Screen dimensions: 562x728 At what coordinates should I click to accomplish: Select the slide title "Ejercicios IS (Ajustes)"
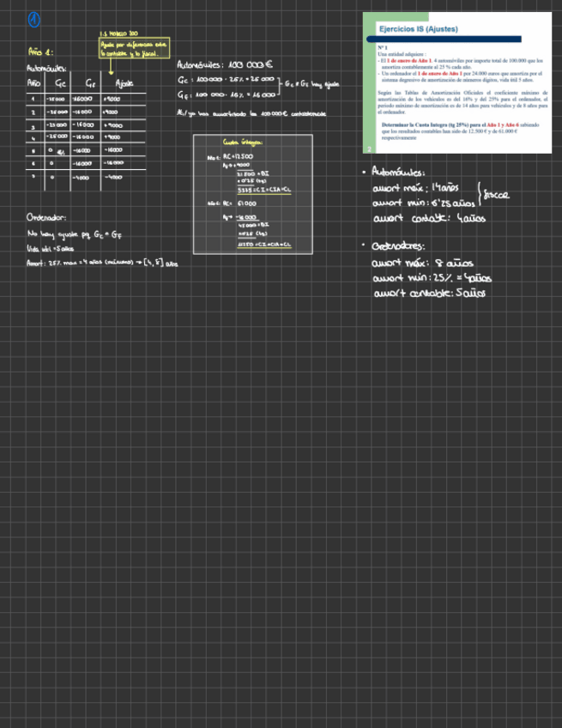tap(419, 29)
